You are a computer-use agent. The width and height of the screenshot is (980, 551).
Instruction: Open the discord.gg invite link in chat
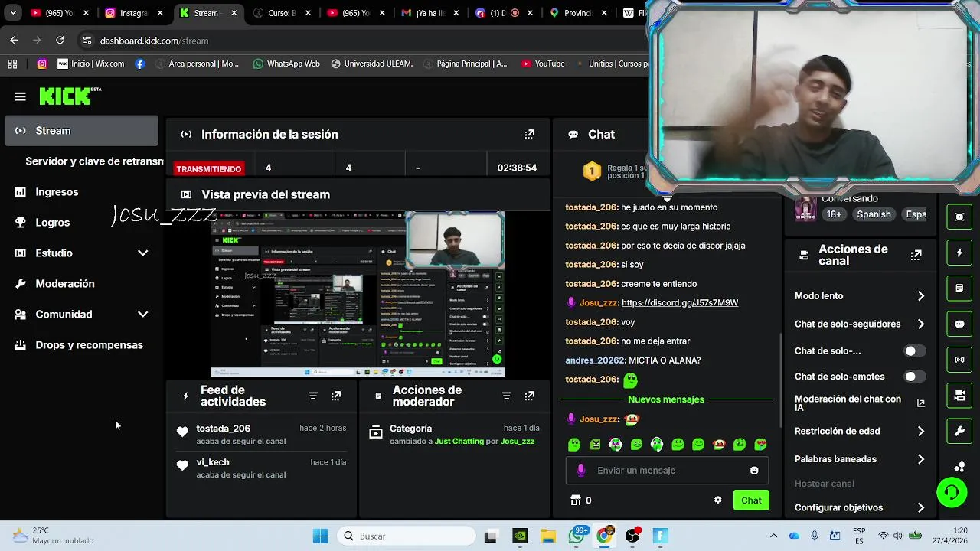coord(680,303)
